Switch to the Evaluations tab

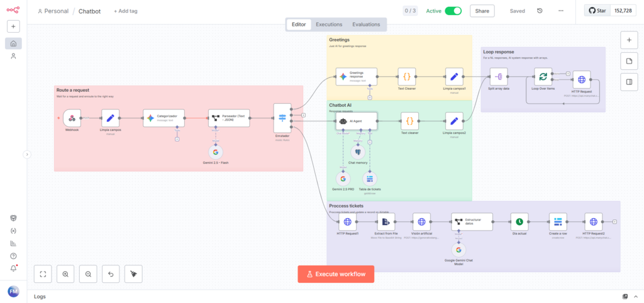(x=366, y=25)
